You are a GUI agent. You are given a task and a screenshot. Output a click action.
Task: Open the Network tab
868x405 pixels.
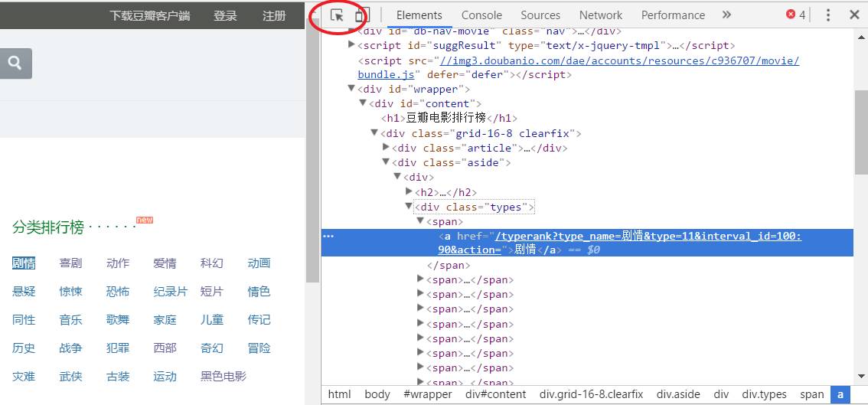(601, 15)
